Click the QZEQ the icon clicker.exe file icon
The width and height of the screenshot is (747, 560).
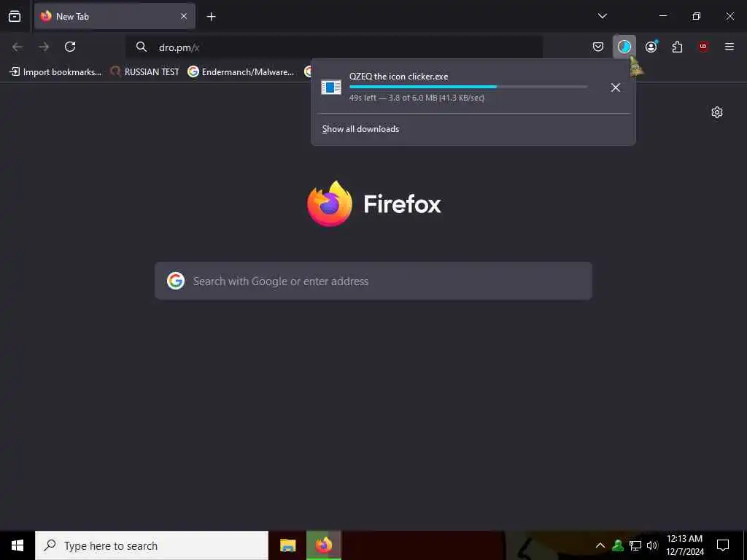click(331, 87)
